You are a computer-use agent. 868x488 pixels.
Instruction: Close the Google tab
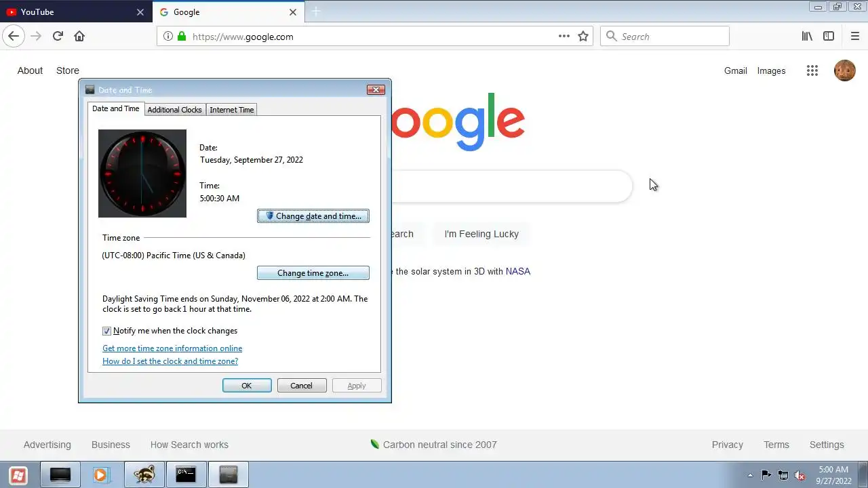tap(293, 12)
